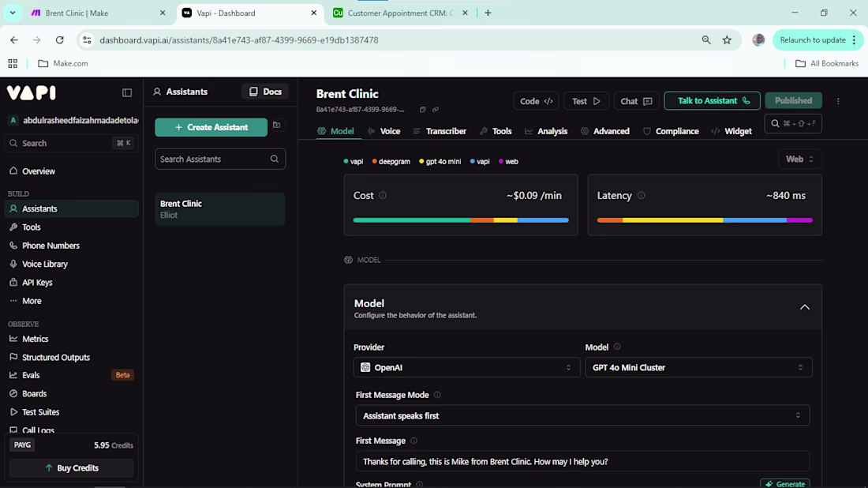Open First Message Mode dropdown
This screenshot has height=488, width=868.
(582, 415)
